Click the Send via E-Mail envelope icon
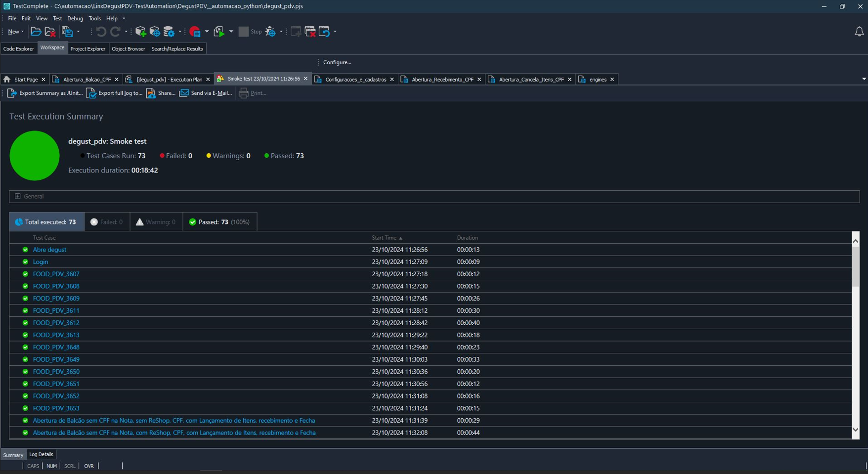Viewport: 868px width, 474px height. 184,93
